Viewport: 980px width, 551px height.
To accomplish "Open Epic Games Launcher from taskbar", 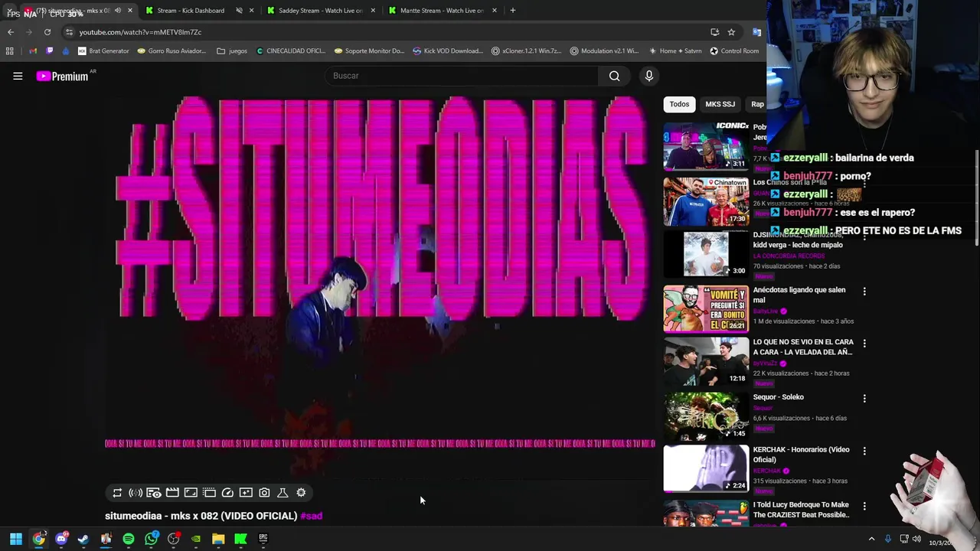I will 263,539.
